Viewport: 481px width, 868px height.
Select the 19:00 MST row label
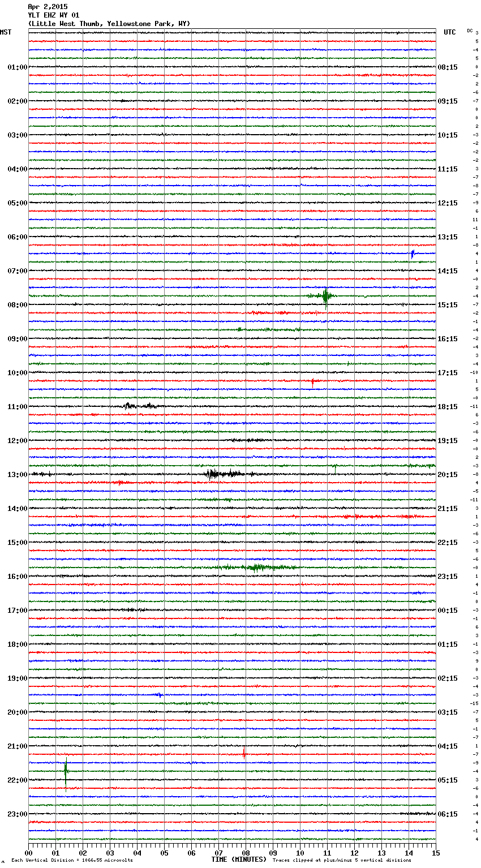click(18, 678)
